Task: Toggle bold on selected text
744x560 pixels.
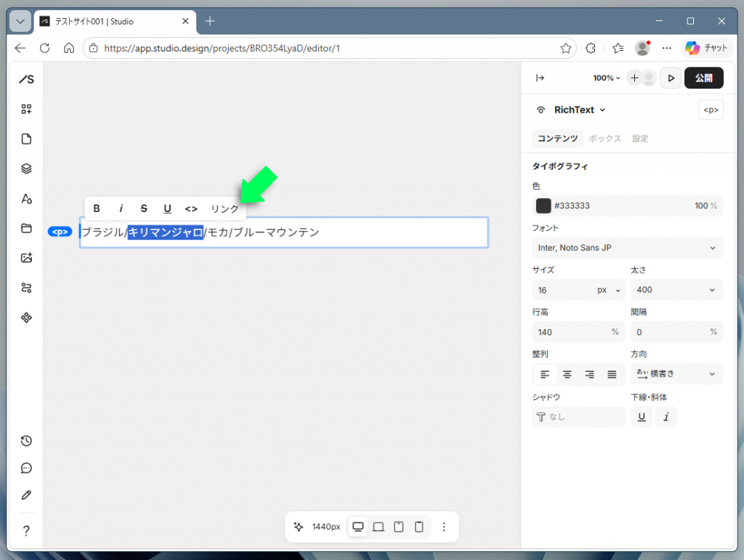Action: [97, 208]
